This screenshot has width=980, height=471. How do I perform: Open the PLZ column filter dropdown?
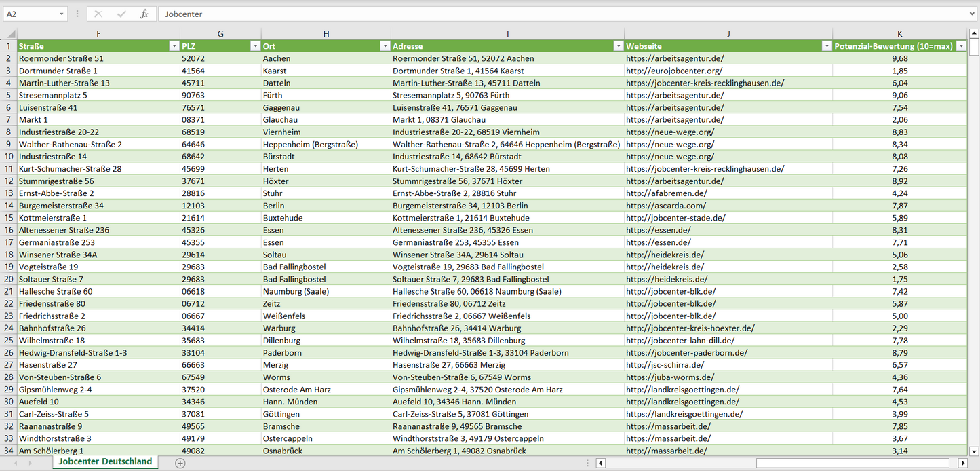[x=255, y=46]
